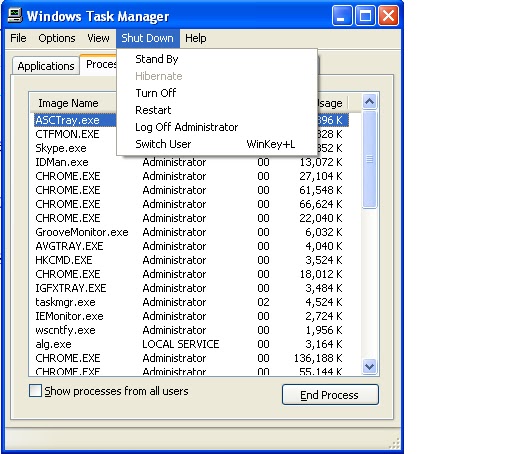Image resolution: width=512 pixels, height=454 pixels.
Task: Switch to the Applications tab
Action: pos(46,66)
